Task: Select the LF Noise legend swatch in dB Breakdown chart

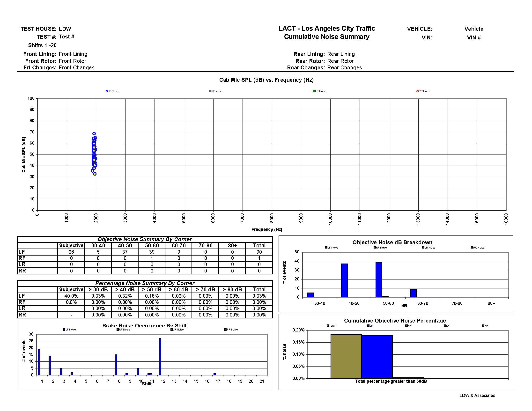Action: tap(326, 248)
